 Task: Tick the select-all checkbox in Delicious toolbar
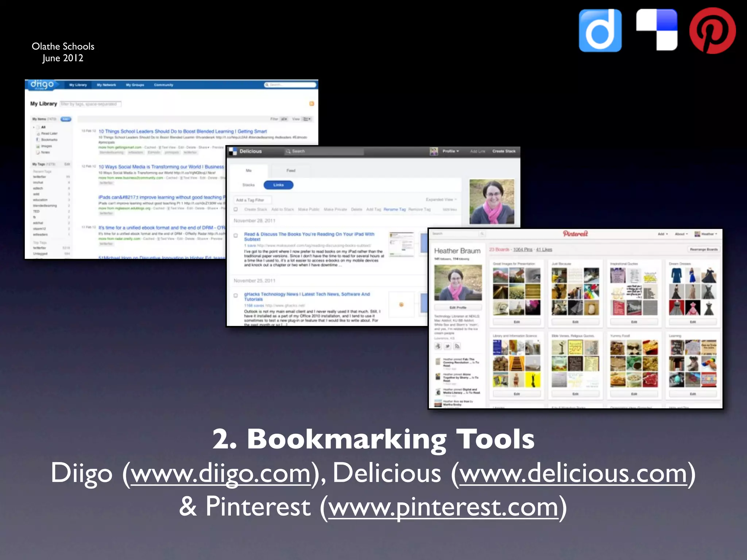click(236, 209)
